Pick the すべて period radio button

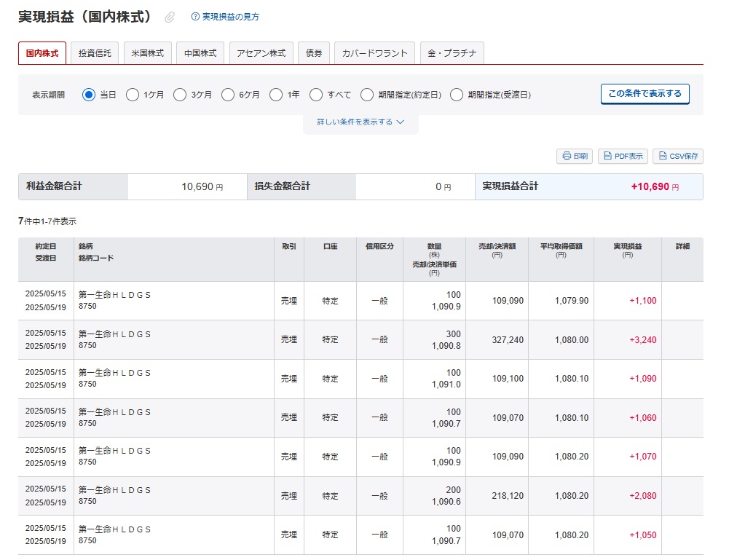pyautogui.click(x=316, y=95)
